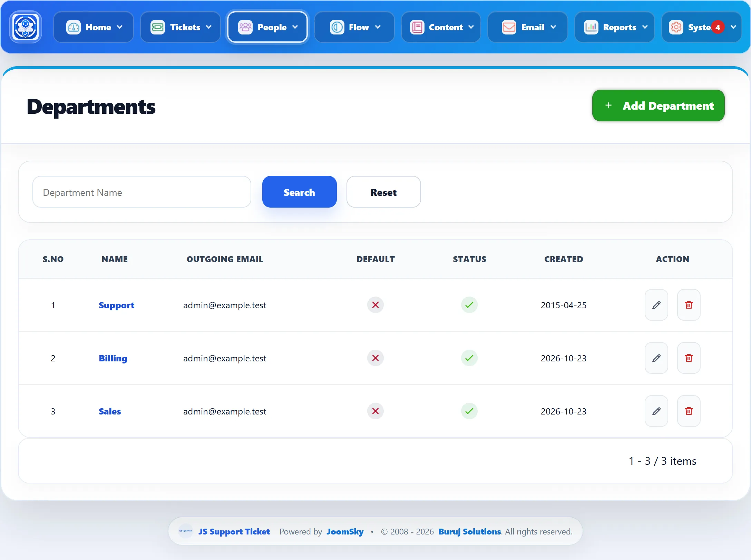Follow the JoomSky footer link
This screenshot has width=751, height=560.
(x=345, y=532)
